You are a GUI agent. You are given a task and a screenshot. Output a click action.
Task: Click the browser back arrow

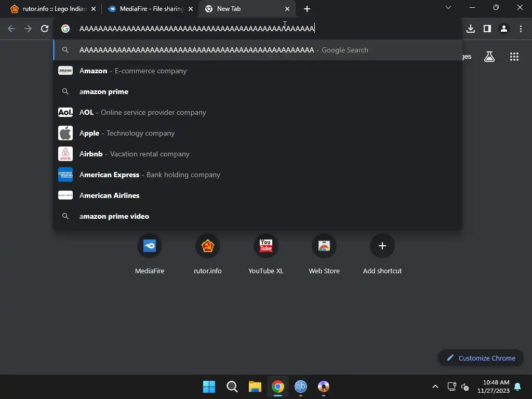click(11, 29)
